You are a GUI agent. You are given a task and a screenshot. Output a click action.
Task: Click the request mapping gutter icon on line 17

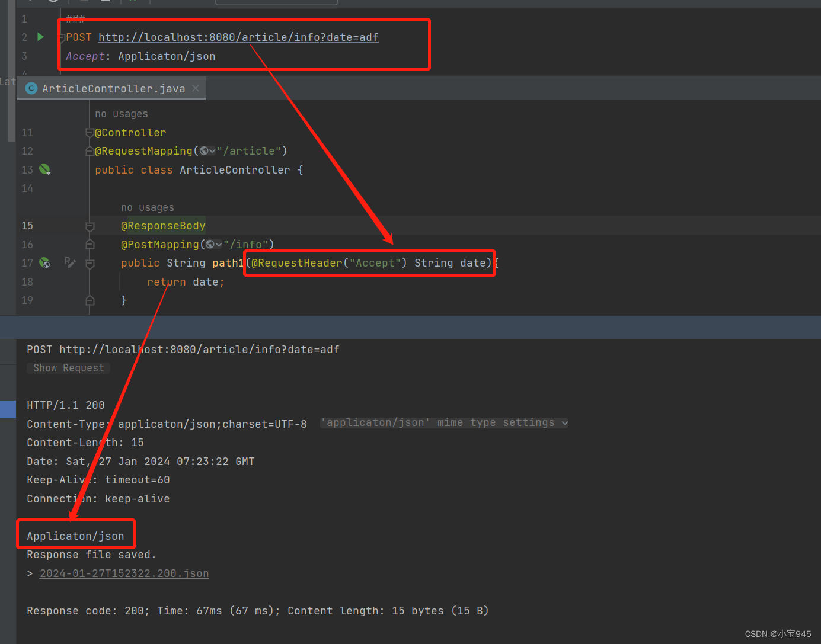[44, 262]
